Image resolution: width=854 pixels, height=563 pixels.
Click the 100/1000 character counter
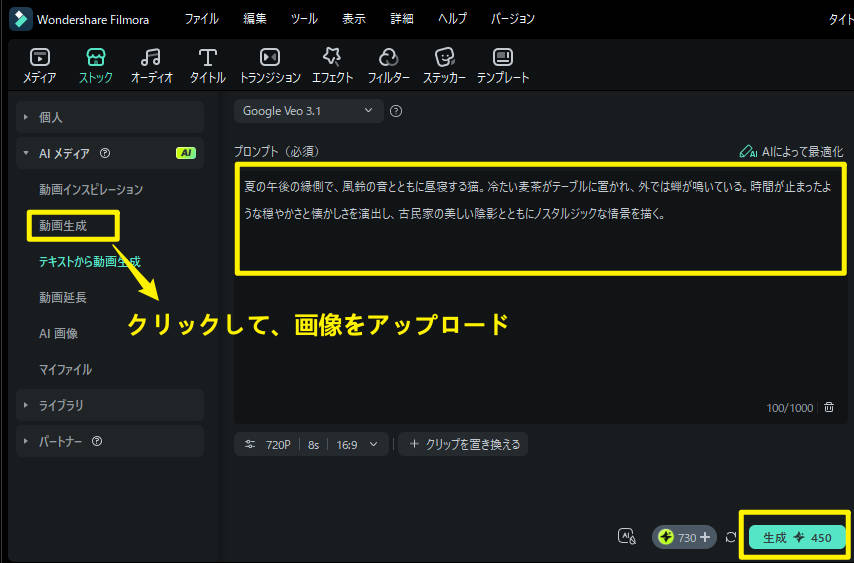[790, 408]
